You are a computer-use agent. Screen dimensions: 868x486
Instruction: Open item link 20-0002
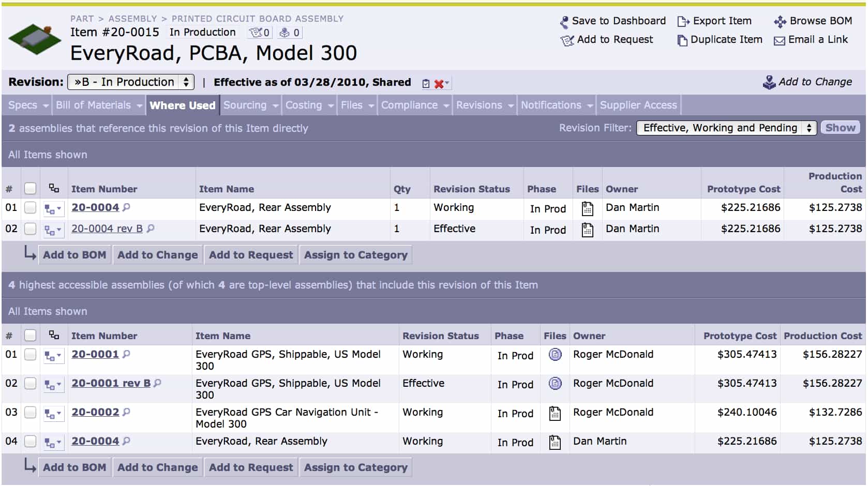[x=95, y=412]
